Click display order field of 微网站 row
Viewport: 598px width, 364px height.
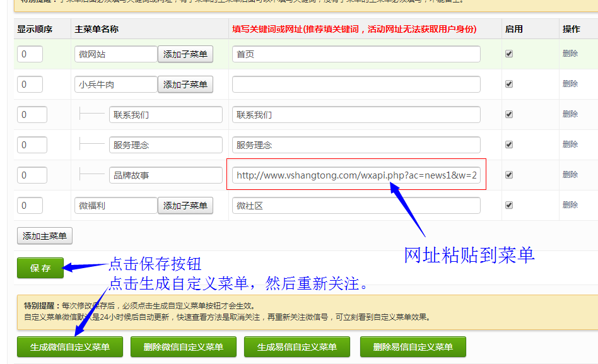click(x=30, y=54)
